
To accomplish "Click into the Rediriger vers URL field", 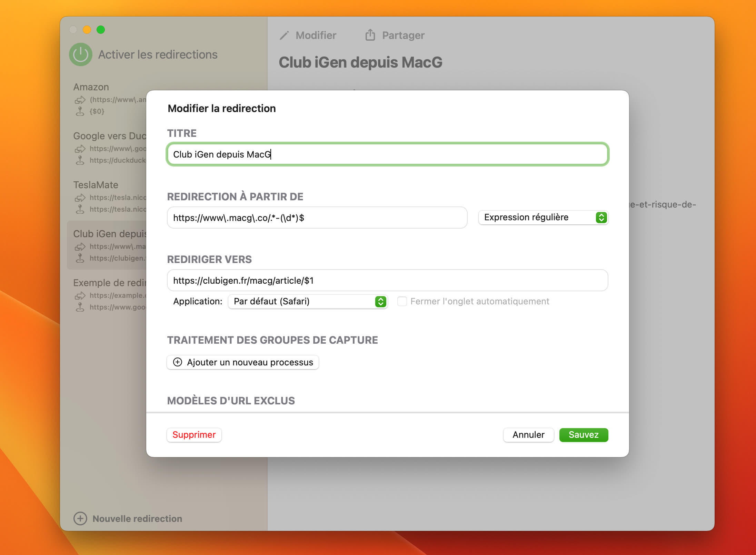I will tap(387, 281).
